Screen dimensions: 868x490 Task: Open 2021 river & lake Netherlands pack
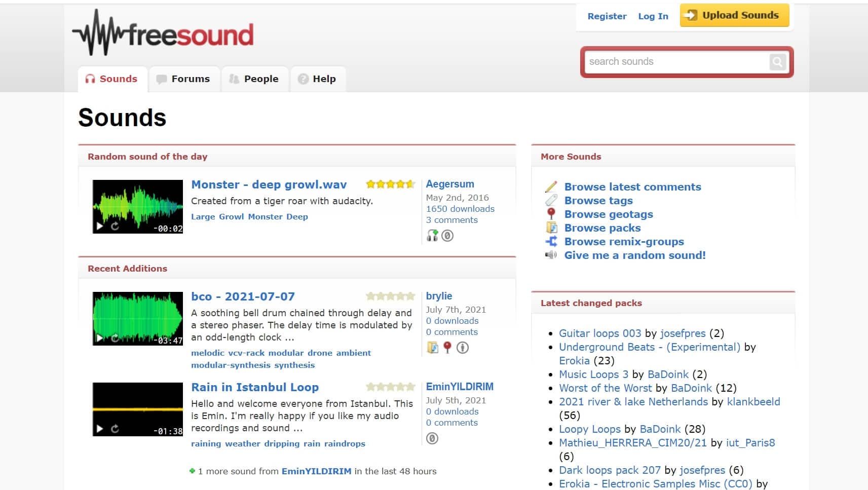click(633, 401)
